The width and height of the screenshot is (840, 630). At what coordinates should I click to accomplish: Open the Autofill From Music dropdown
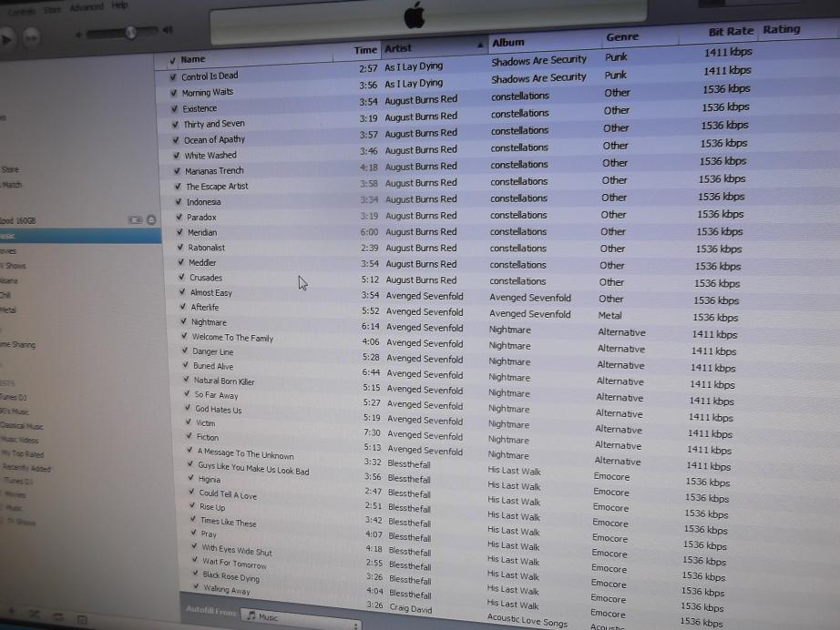301,617
